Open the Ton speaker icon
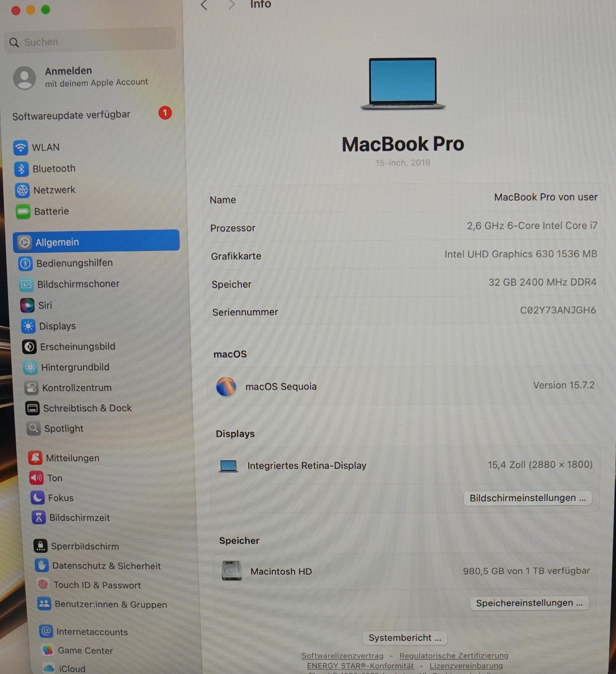The height and width of the screenshot is (674, 616). click(x=36, y=478)
